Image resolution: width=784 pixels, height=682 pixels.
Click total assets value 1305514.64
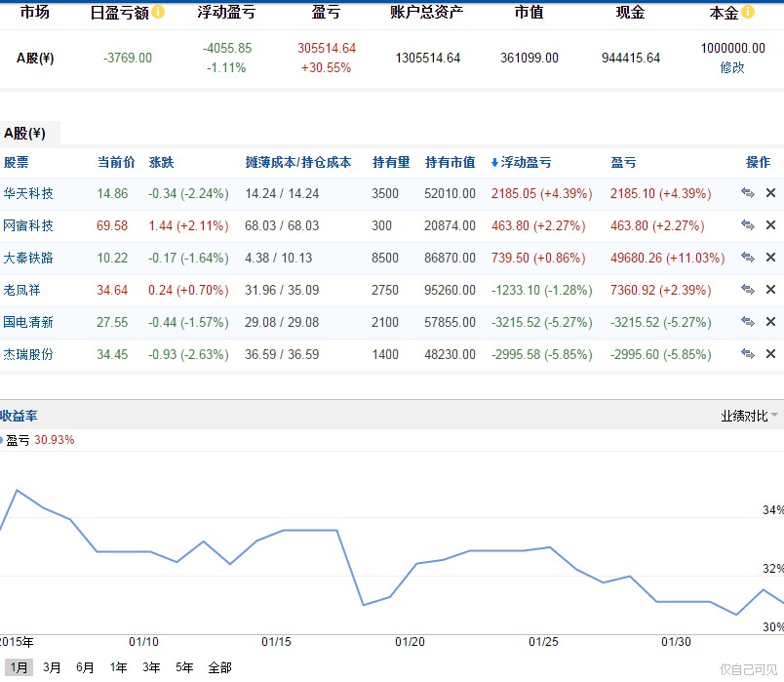(427, 58)
